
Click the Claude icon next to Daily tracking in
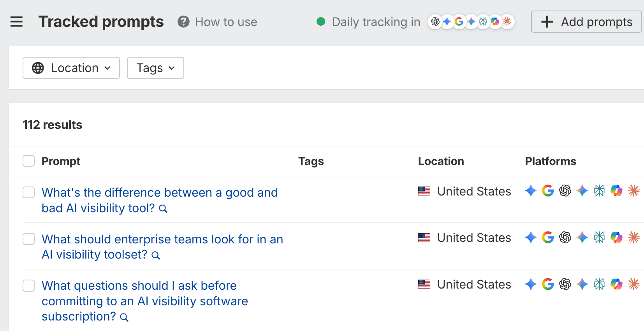(x=507, y=22)
